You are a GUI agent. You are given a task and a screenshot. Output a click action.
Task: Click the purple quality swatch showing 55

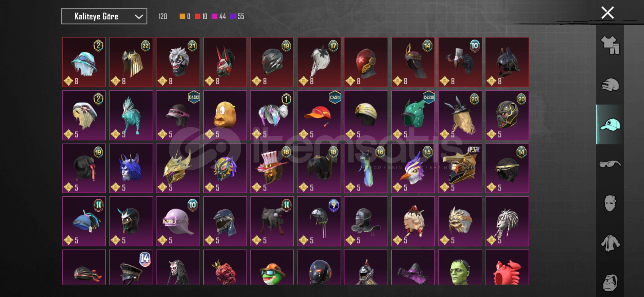pos(233,16)
